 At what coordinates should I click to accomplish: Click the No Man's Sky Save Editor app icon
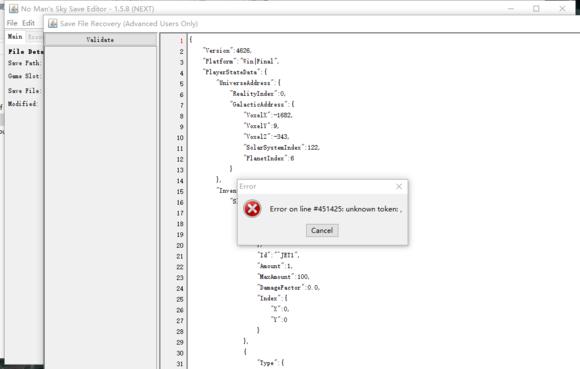[x=13, y=9]
